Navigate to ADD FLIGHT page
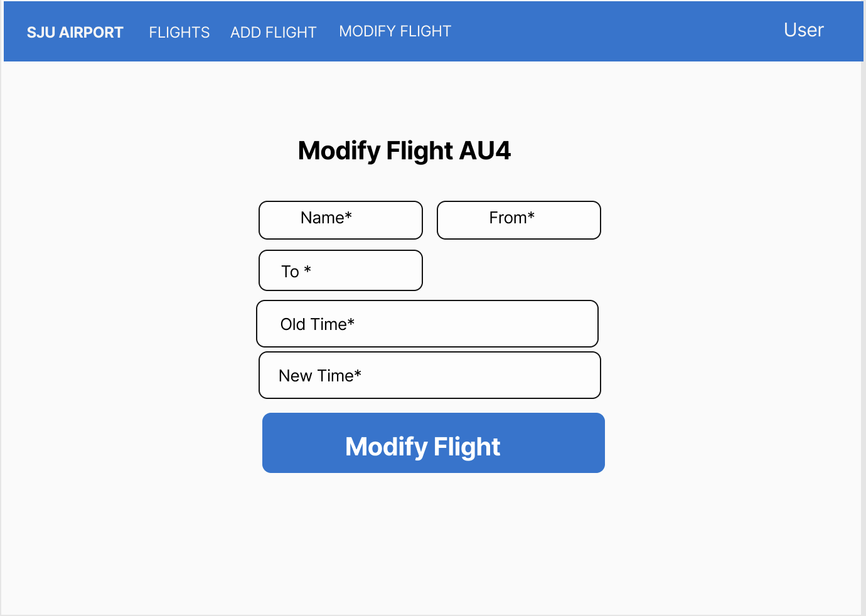Viewport: 866px width, 616px height. (274, 32)
